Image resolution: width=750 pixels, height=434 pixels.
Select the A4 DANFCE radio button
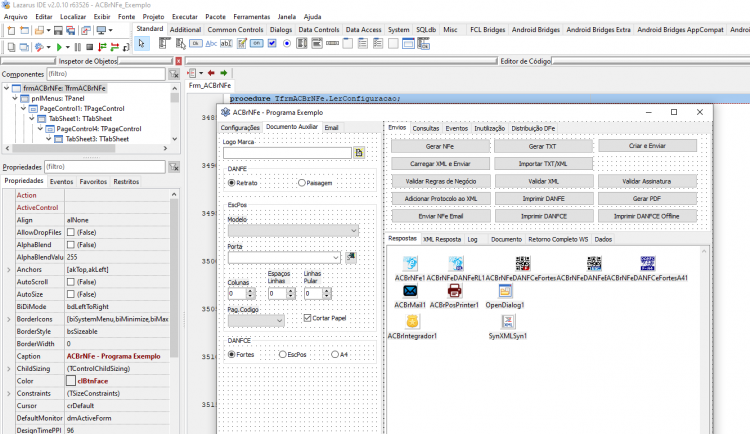click(335, 355)
